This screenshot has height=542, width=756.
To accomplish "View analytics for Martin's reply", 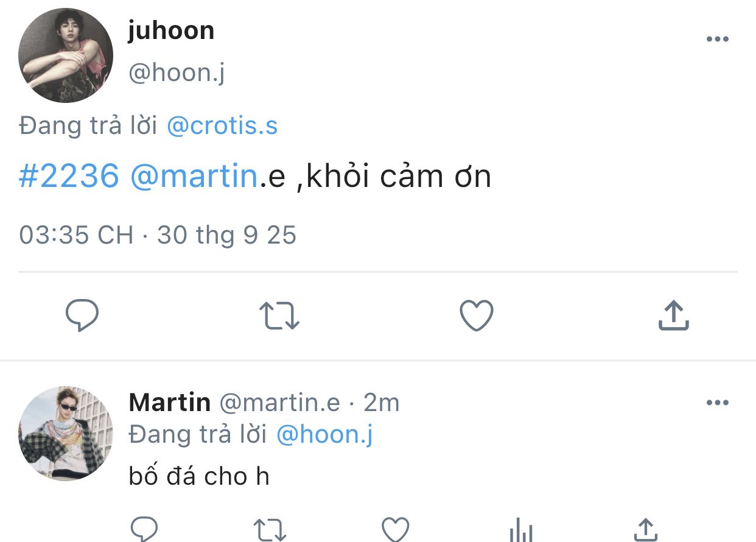I will coord(520,529).
